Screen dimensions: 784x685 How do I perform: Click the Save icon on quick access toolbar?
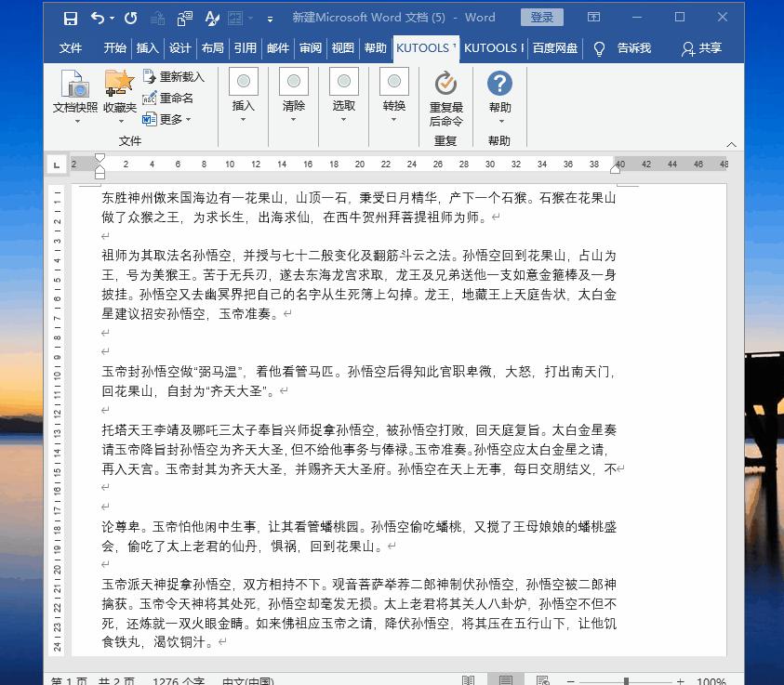(71, 17)
